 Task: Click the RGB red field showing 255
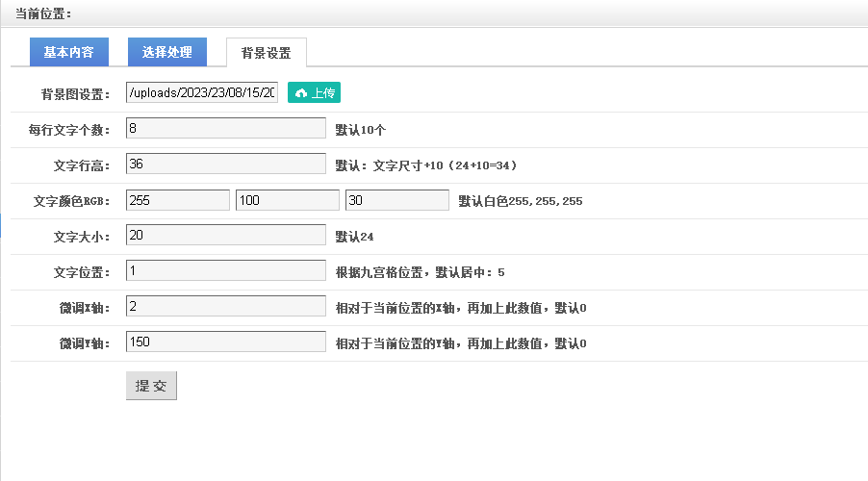tap(178, 200)
